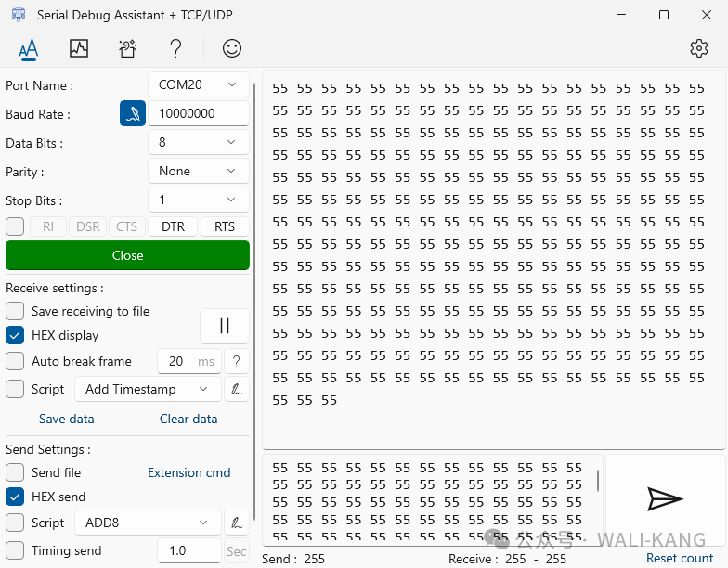Click inside the receive data area

tap(494, 260)
